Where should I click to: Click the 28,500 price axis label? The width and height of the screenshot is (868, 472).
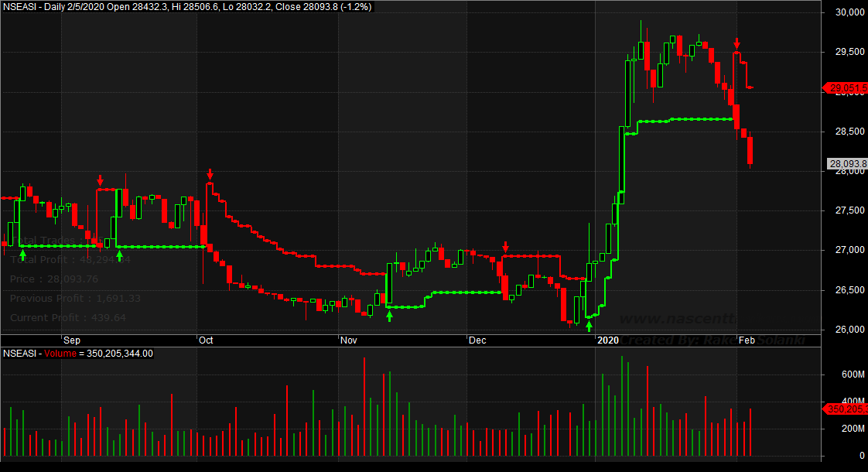[849, 132]
